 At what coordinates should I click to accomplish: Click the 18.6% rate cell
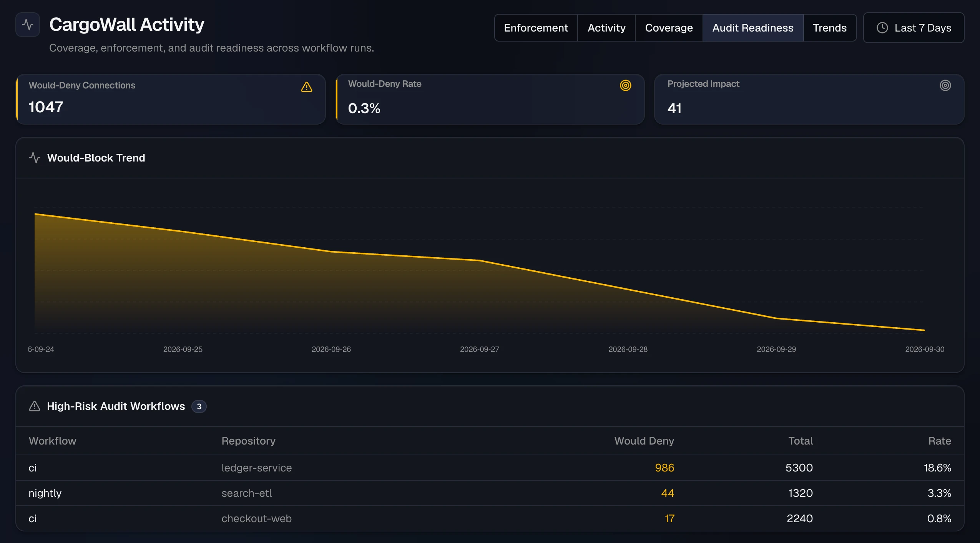coord(937,468)
